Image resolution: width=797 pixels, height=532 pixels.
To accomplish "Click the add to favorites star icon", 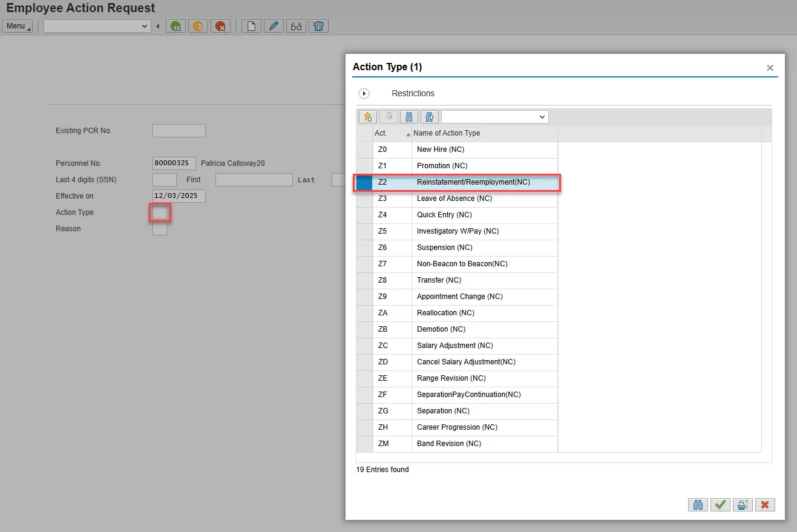I will point(368,117).
